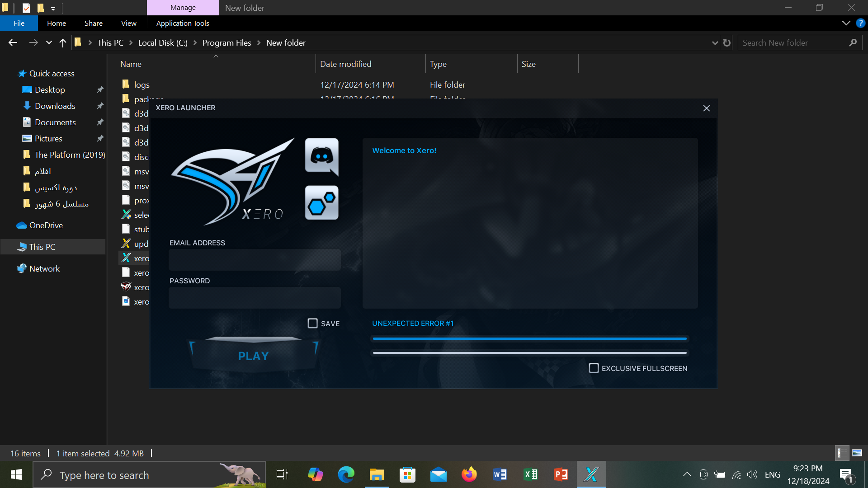
Task: Click Program Files in breadcrumb path
Action: tap(226, 43)
